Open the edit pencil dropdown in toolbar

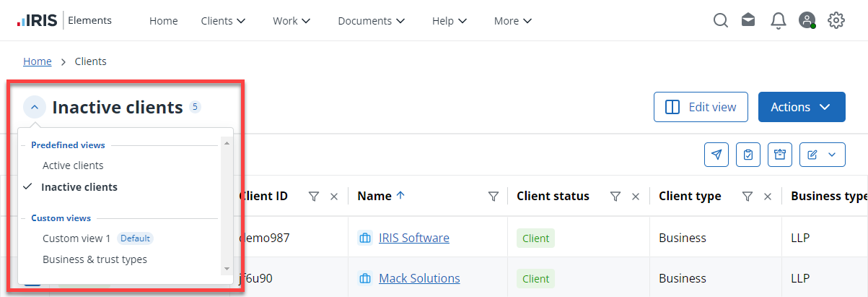click(x=822, y=155)
